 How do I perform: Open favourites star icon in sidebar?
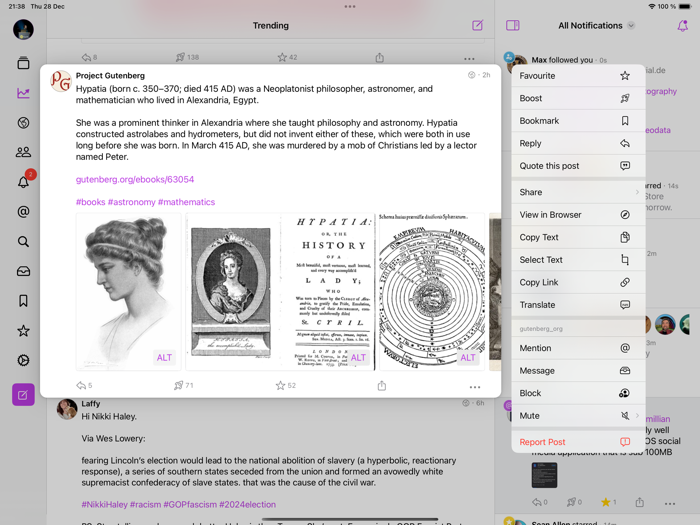point(23,331)
